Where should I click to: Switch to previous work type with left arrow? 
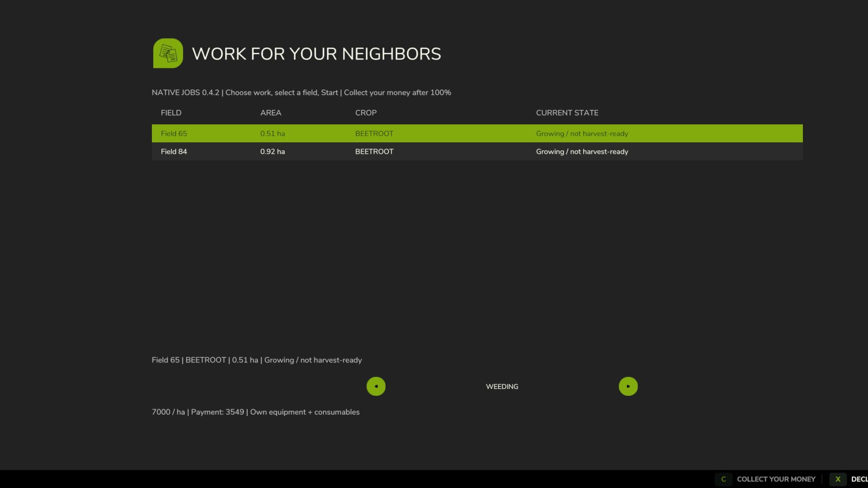pyautogui.click(x=376, y=386)
